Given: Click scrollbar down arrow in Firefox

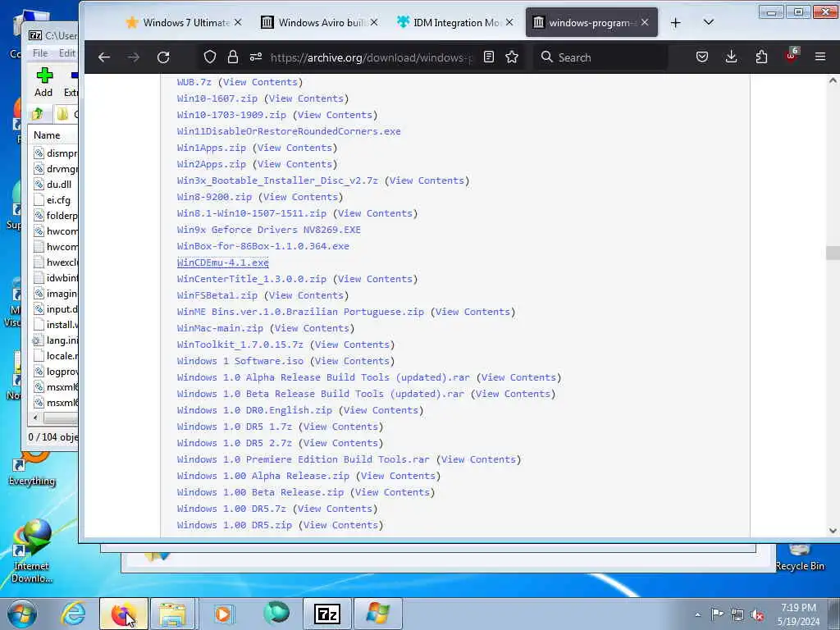Looking at the screenshot, I should (x=833, y=531).
